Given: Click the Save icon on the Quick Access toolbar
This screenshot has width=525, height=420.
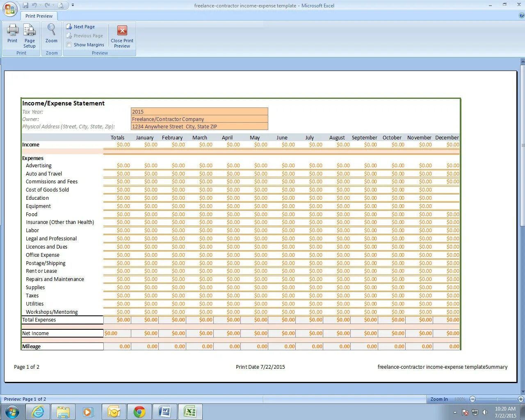Looking at the screenshot, I should 25,5.
